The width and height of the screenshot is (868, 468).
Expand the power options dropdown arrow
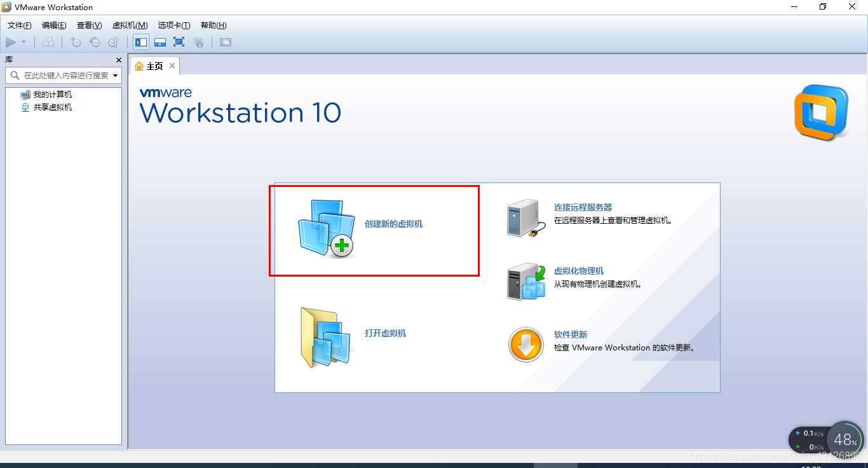[24, 42]
